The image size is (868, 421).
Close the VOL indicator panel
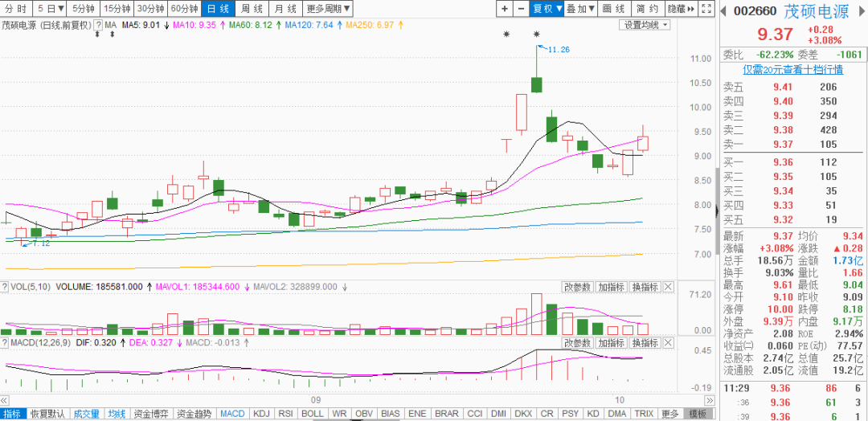668,287
